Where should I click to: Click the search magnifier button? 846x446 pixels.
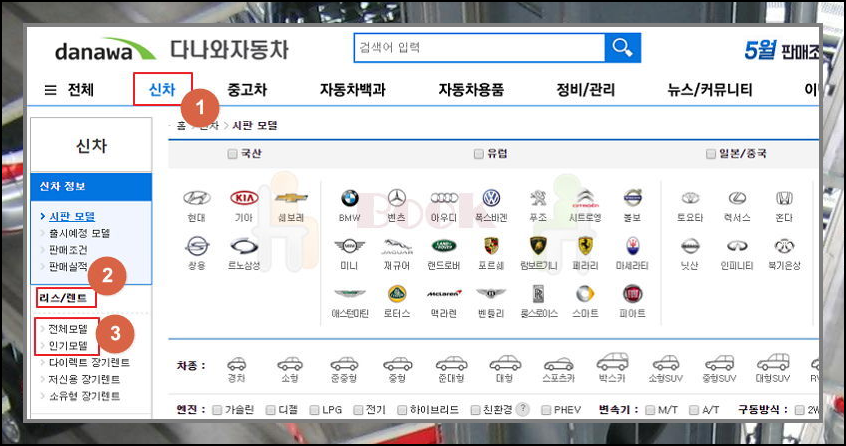(x=623, y=48)
